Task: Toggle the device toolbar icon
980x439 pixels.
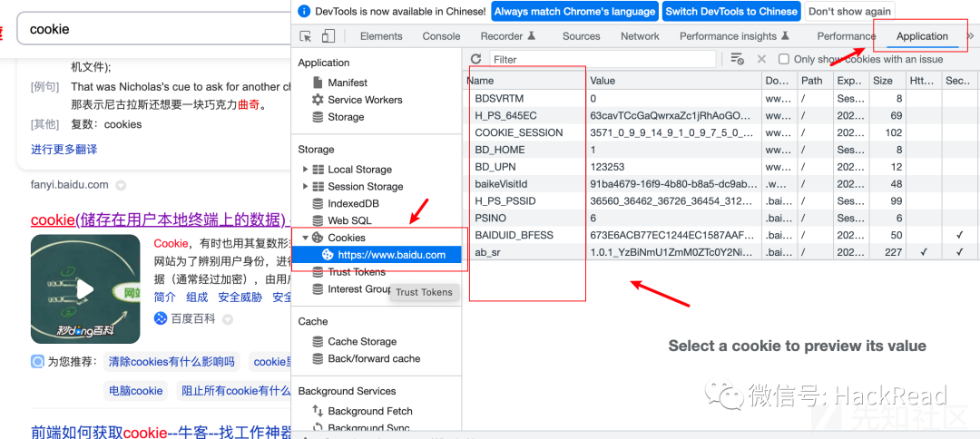Action: click(x=328, y=36)
